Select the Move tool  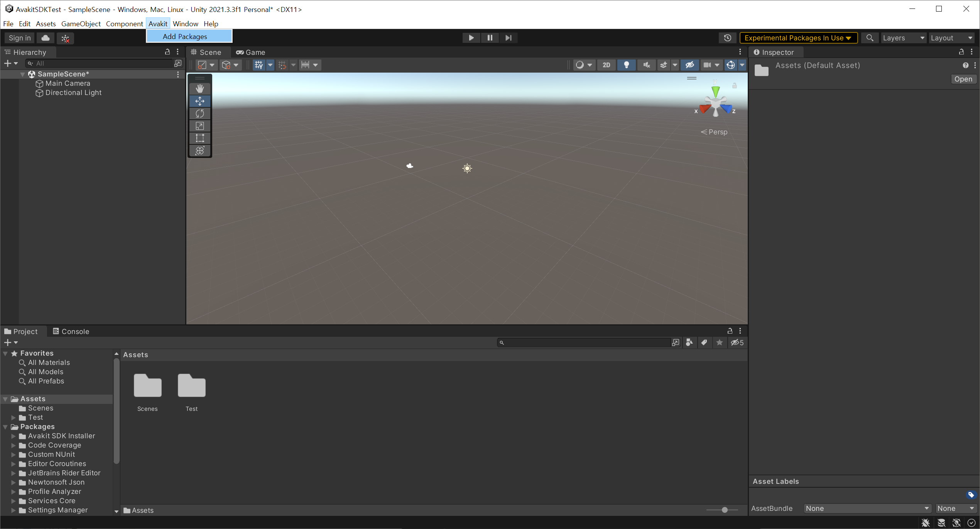pyautogui.click(x=199, y=101)
